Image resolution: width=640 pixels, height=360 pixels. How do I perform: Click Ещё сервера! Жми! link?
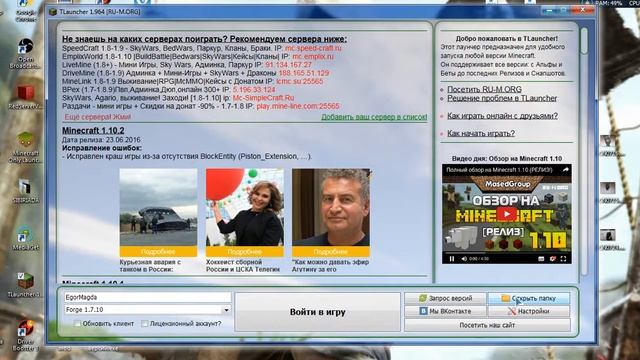[x=98, y=117]
